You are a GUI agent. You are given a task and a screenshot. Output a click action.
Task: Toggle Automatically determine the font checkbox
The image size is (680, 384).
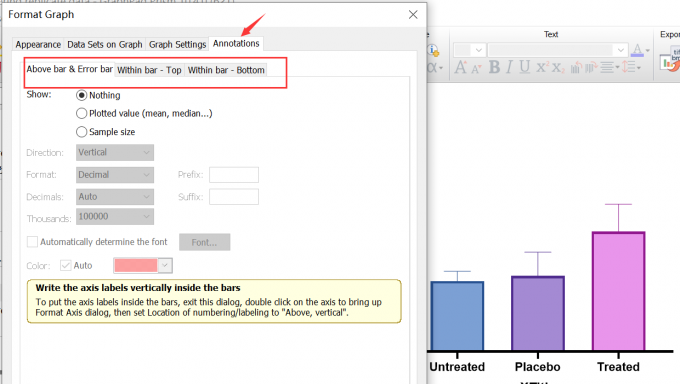(32, 242)
